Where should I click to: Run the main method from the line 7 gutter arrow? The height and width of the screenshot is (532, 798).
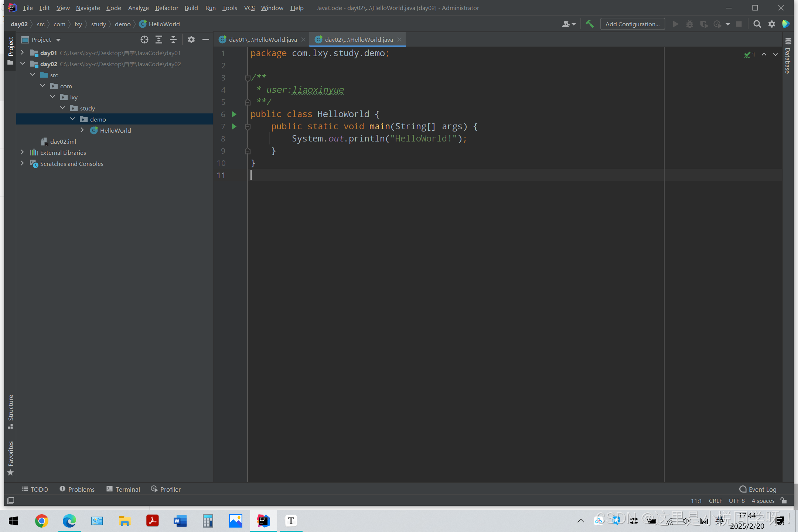tap(234, 126)
